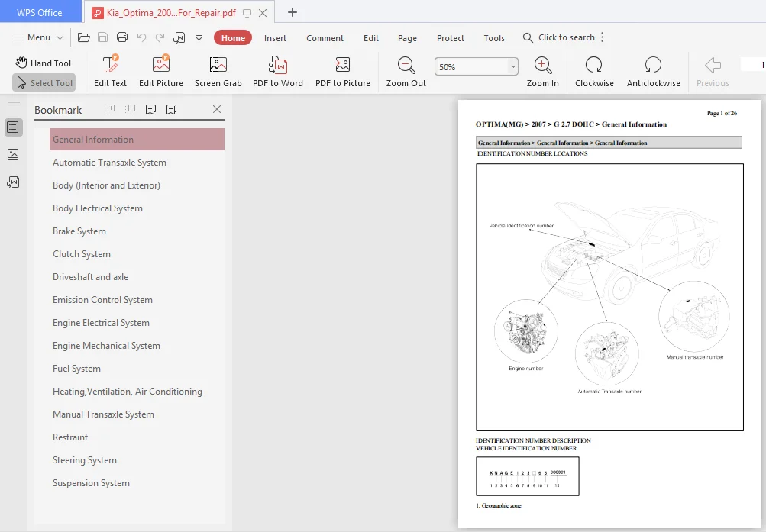Image resolution: width=766 pixels, height=532 pixels.
Task: Activate the Select Tool
Action: (44, 83)
